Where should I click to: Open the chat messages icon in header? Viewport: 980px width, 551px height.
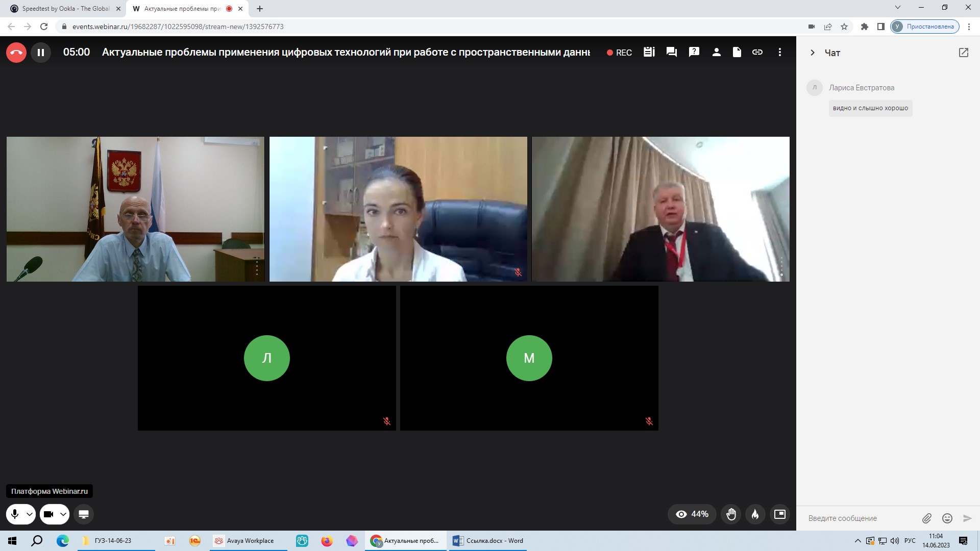click(672, 52)
